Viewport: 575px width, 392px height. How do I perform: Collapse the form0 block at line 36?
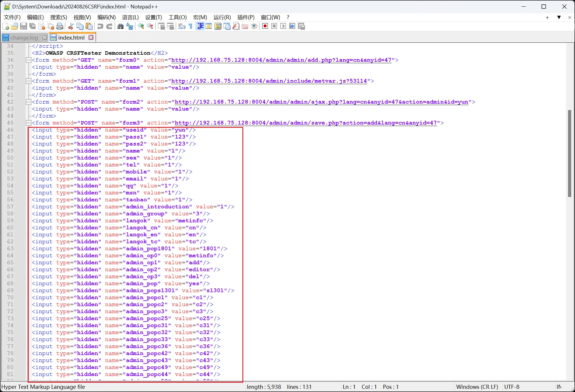pyautogui.click(x=29, y=60)
